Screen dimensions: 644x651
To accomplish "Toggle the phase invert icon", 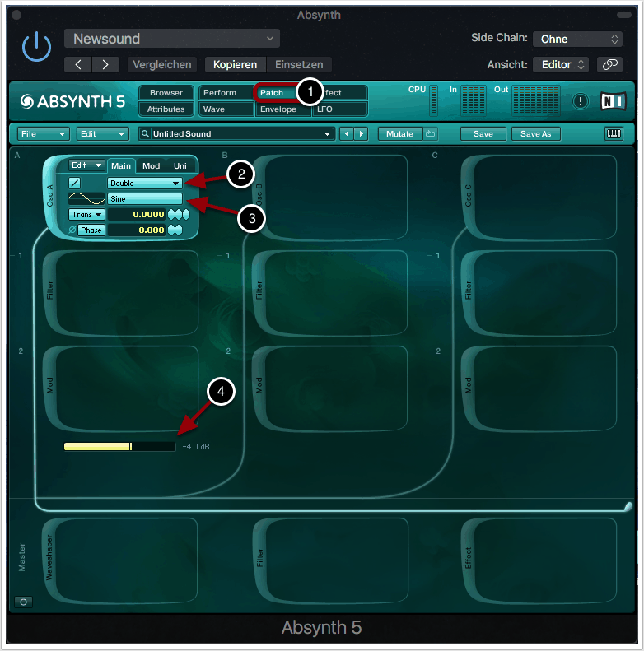I will click(72, 230).
